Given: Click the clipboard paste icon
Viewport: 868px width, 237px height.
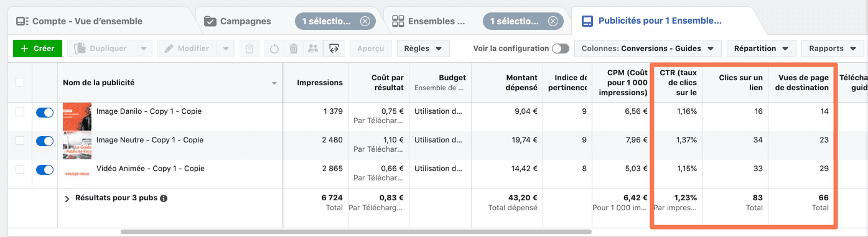Looking at the screenshot, I should [249, 49].
